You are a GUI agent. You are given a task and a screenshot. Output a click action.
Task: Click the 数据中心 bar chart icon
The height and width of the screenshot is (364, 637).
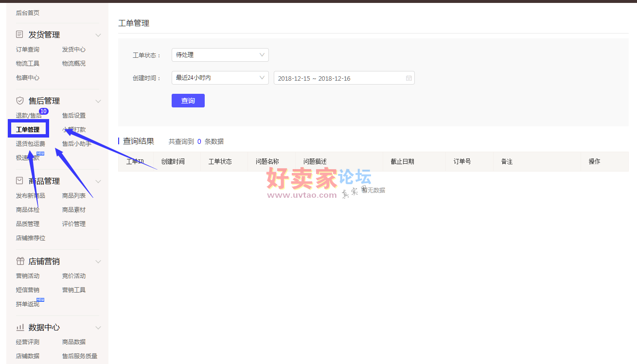pos(20,328)
